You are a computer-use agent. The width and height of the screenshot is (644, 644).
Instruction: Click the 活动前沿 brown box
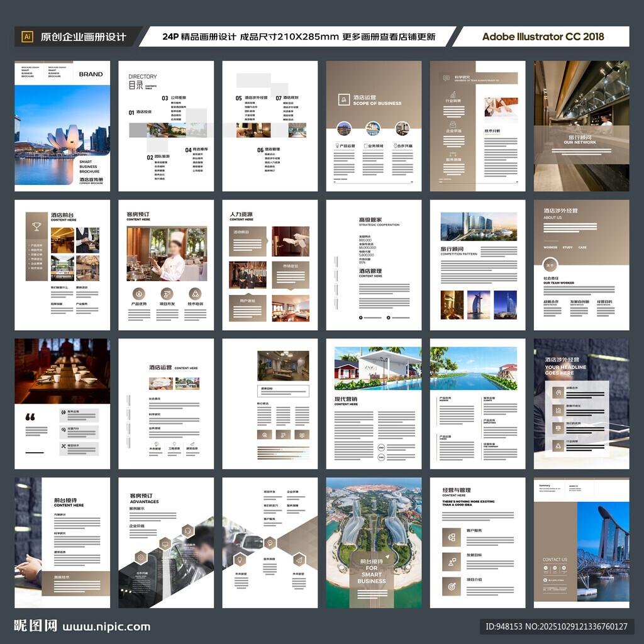tap(248, 241)
